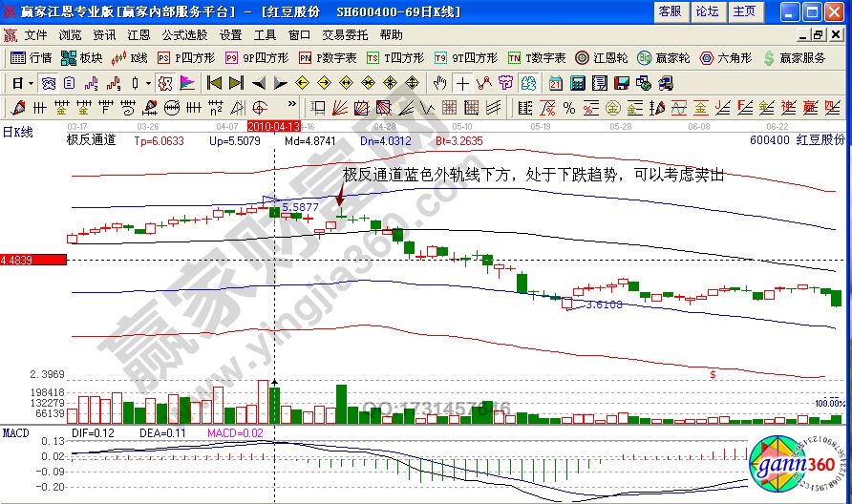852x504 pixels.
Task: Open the 公式选股 menu
Action: 185,34
